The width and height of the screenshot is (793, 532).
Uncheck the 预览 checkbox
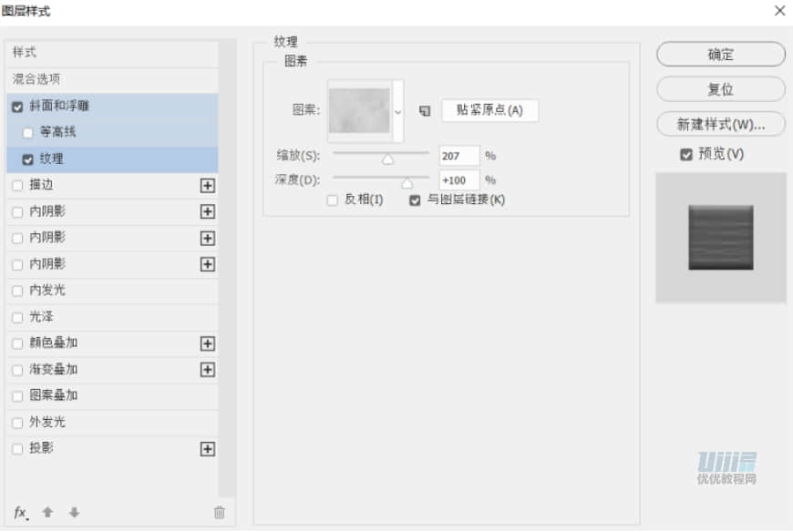point(686,155)
